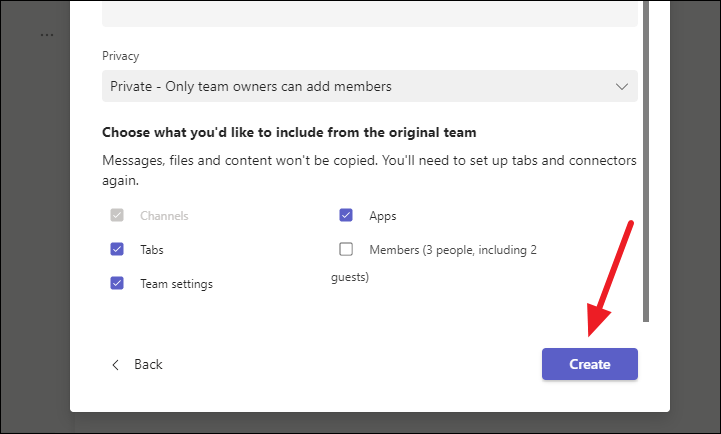Click the dialog's vertical scrollbar
Image resolution: width=721 pixels, height=434 pixels.
coord(646,160)
